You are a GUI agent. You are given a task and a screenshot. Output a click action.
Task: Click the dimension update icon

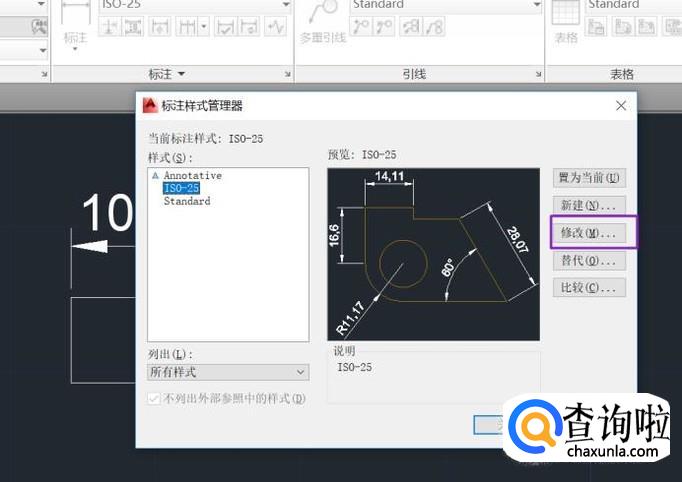click(249, 27)
